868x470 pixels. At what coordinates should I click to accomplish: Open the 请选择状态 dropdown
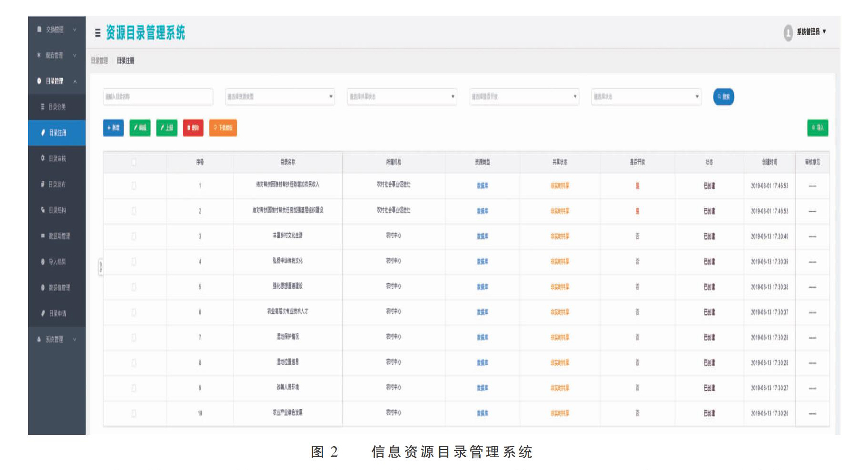click(x=646, y=97)
